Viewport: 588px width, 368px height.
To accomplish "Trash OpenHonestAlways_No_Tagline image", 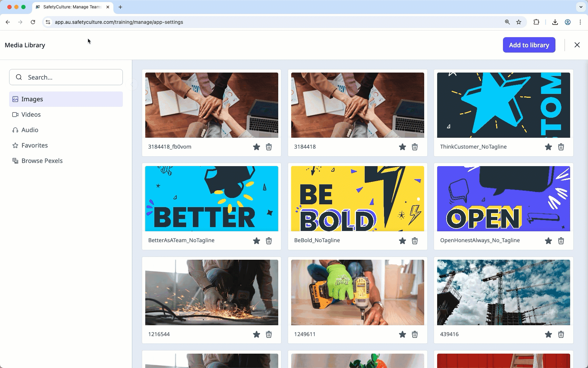I will click(x=561, y=241).
